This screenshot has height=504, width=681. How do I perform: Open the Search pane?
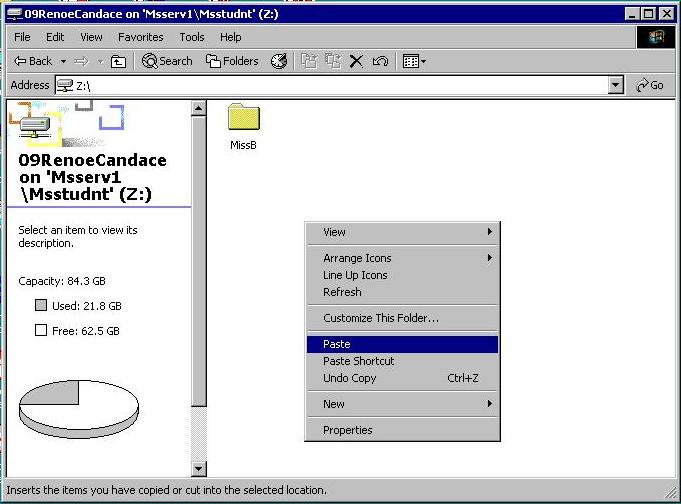click(x=167, y=61)
